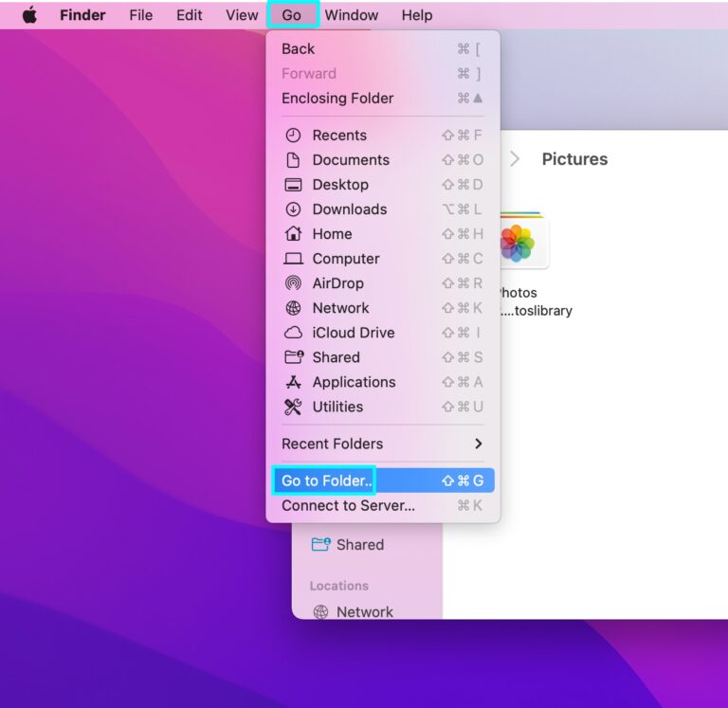Click the Locations sidebar heading

coord(339,586)
